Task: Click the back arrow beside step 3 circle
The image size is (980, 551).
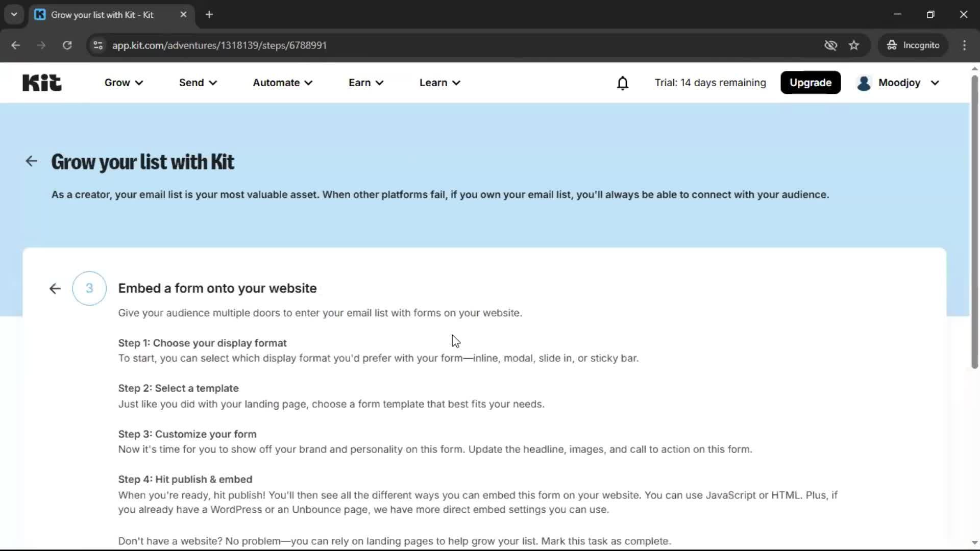Action: pyautogui.click(x=55, y=288)
